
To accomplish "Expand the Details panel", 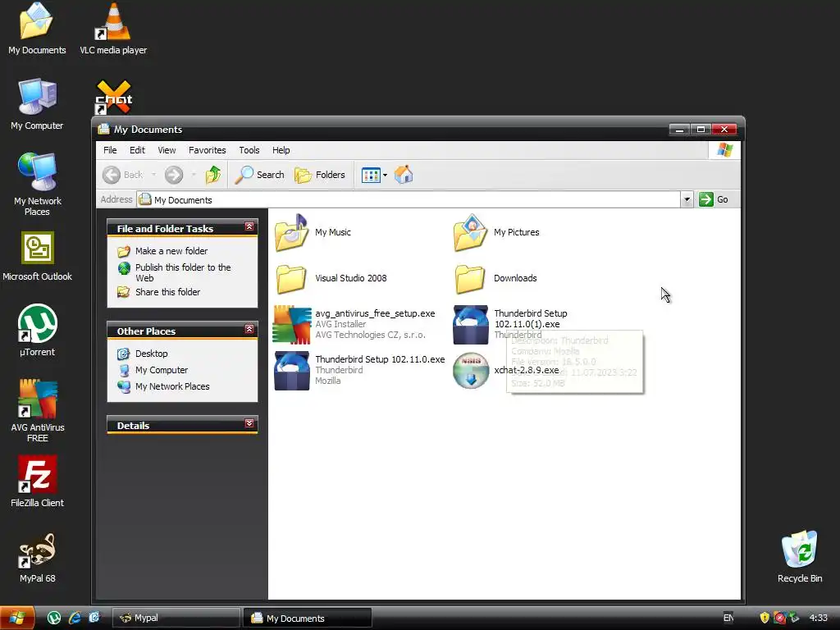I will click(x=249, y=424).
